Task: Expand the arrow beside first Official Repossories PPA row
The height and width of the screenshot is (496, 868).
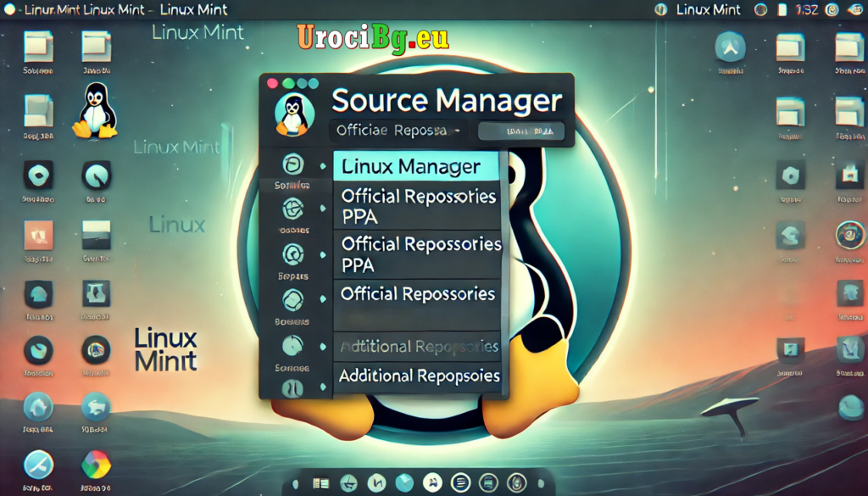Action: click(323, 208)
